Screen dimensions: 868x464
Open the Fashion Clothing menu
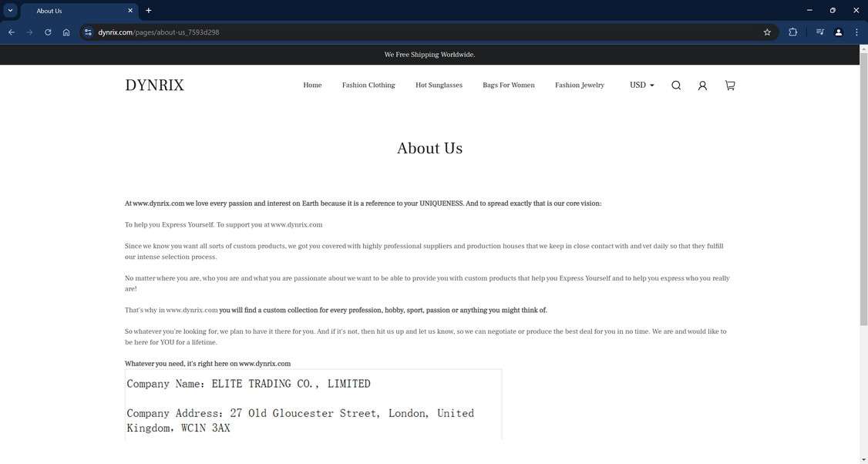[368, 86]
